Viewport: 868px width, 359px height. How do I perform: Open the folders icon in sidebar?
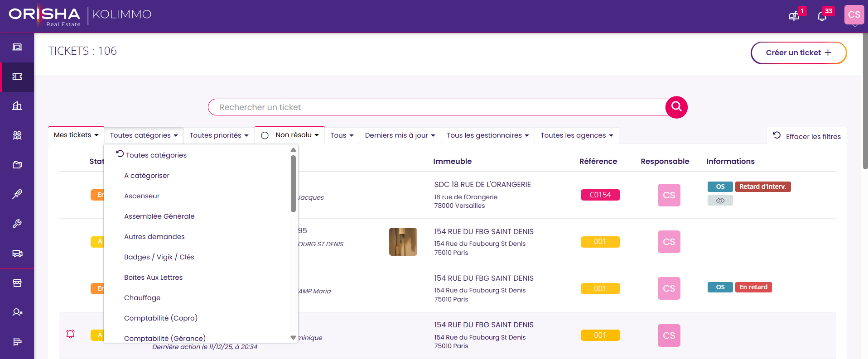(17, 165)
